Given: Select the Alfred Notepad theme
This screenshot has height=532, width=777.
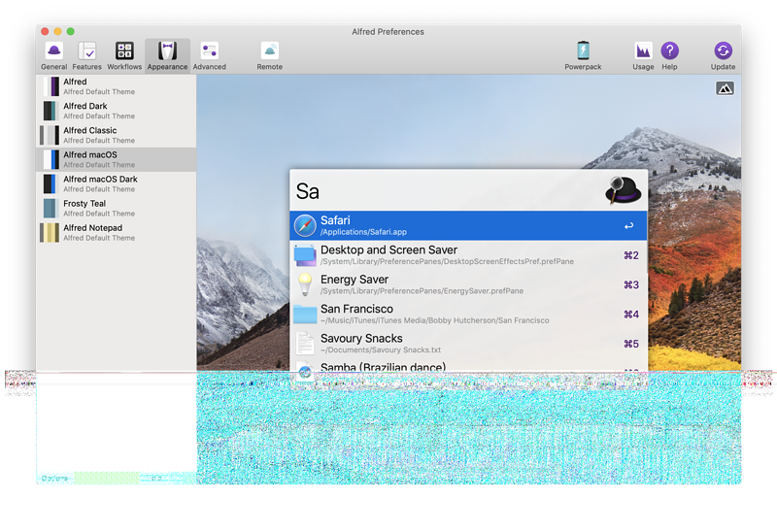Looking at the screenshot, I should click(116, 232).
